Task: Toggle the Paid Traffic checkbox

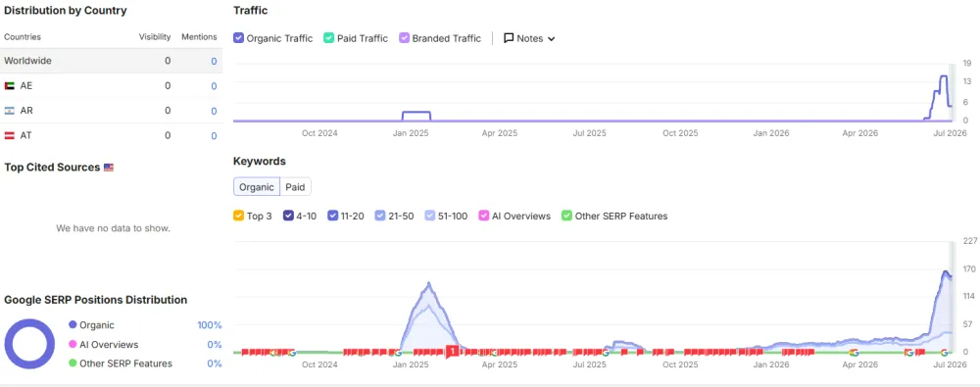Action: (328, 38)
